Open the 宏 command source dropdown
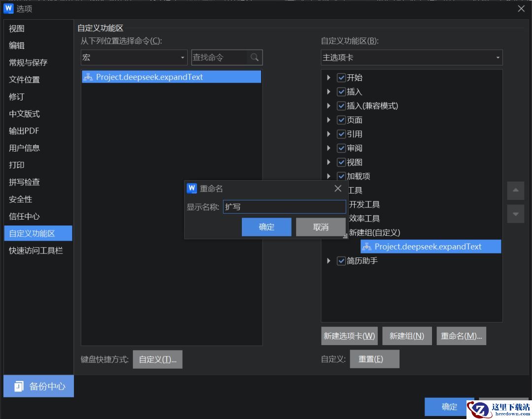The image size is (532, 419). [134, 58]
